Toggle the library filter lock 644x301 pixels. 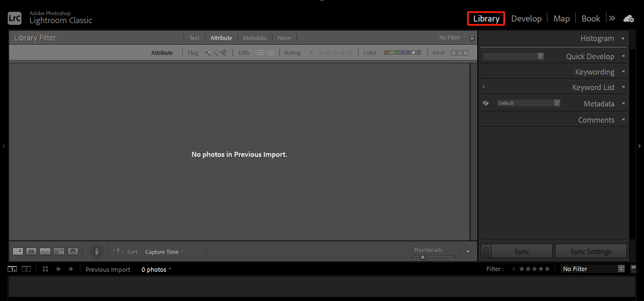pyautogui.click(x=472, y=38)
